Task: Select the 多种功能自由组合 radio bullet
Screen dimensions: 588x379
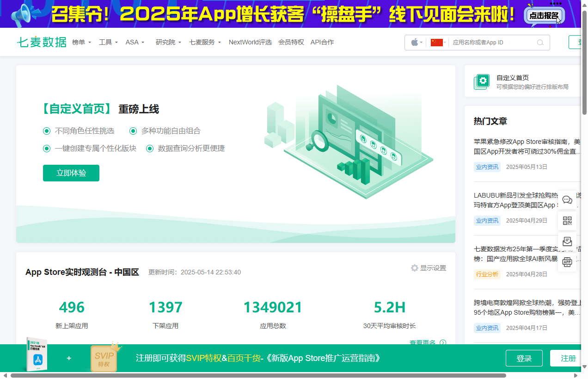Action: (133, 131)
